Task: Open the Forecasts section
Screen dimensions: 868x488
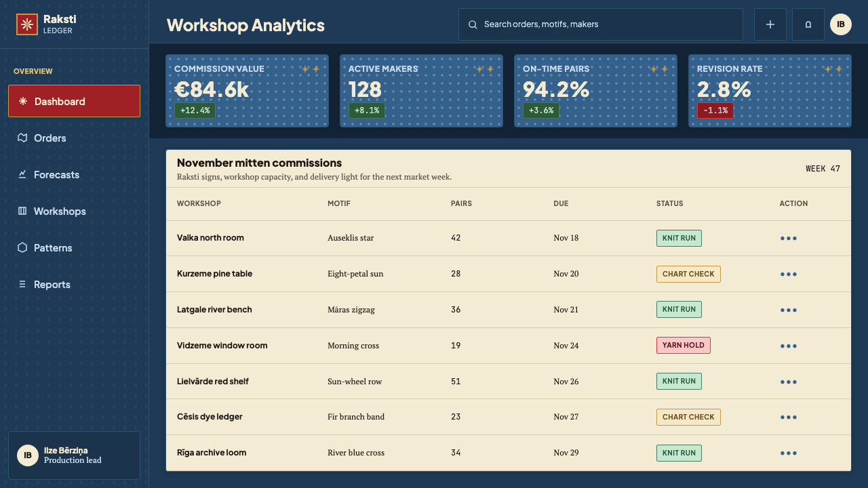Action: (74, 174)
